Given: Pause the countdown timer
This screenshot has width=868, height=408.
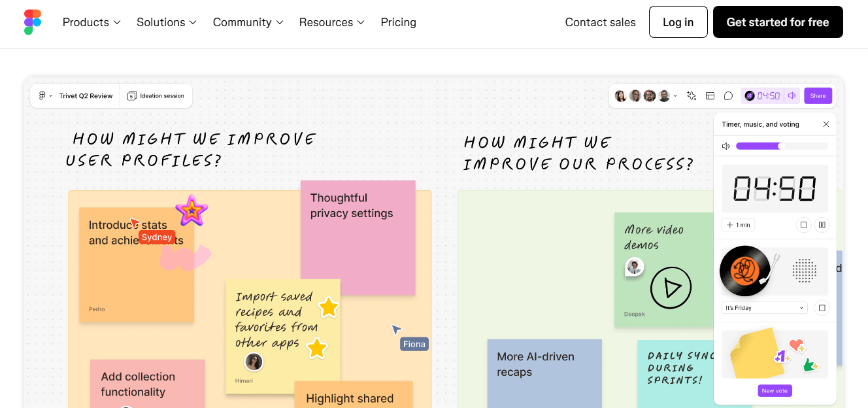Looking at the screenshot, I should [x=822, y=225].
